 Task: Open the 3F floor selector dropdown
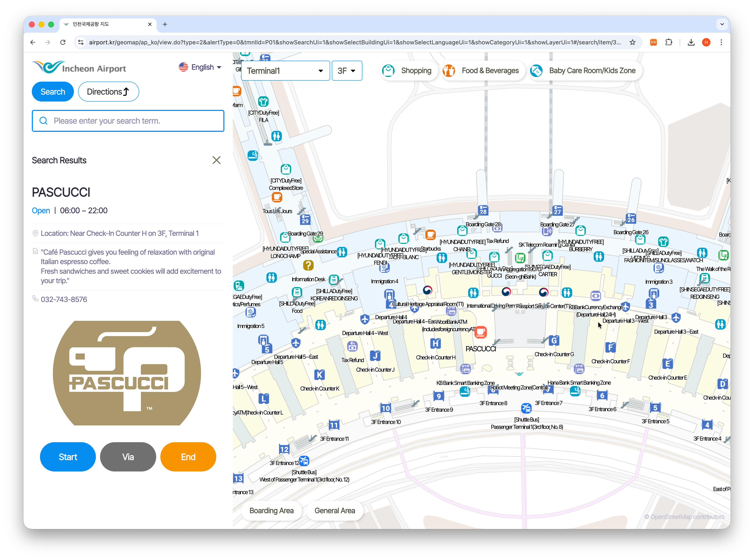pyautogui.click(x=346, y=71)
